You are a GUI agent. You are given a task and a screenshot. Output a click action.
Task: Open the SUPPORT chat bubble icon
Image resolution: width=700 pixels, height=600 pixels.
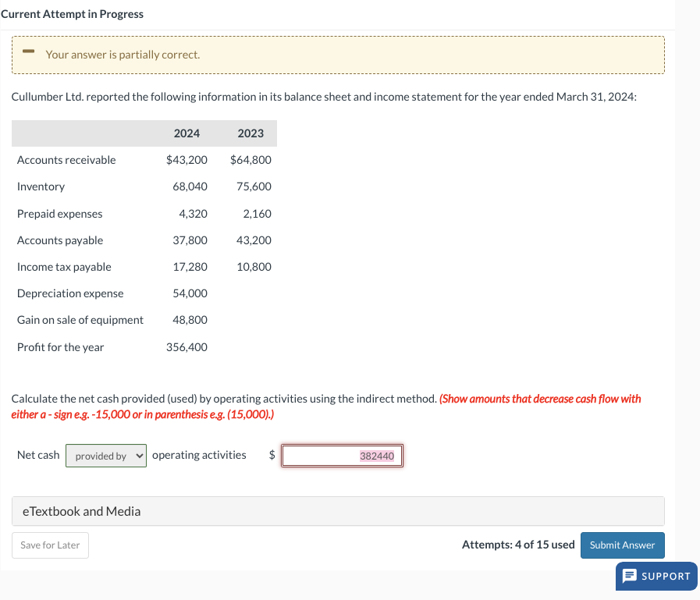pos(656,576)
